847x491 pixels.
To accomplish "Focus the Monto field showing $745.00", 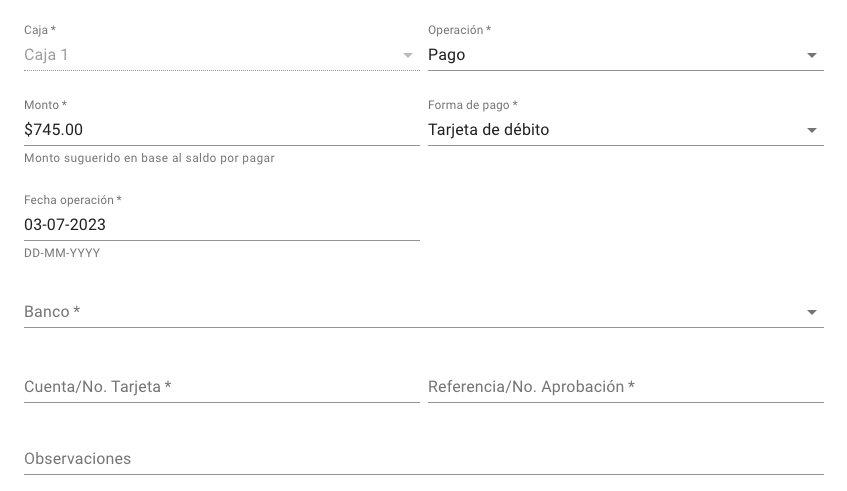I will (x=220, y=130).
